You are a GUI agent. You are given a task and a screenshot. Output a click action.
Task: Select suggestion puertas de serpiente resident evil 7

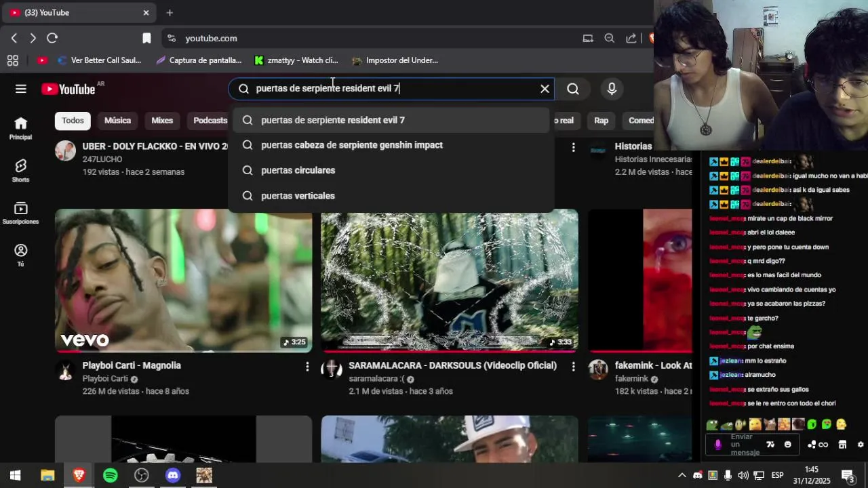pyautogui.click(x=391, y=120)
